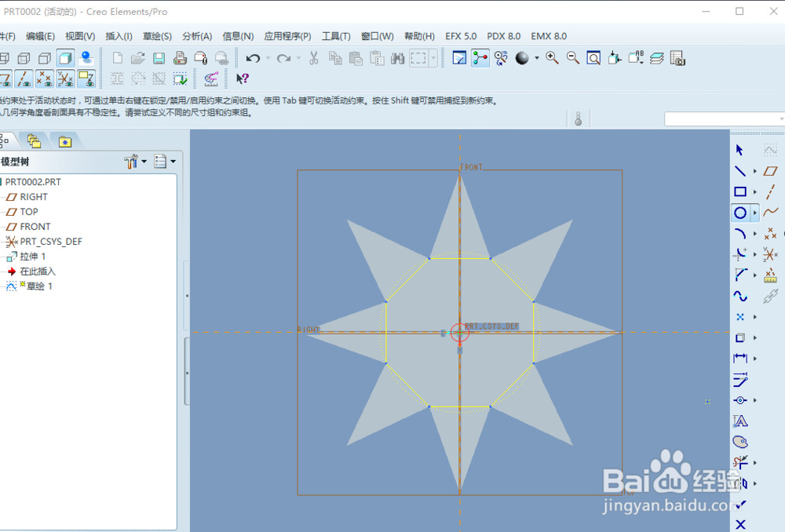785x532 pixels.
Task: Open the Dimension tool flyout arrow
Action: (x=755, y=359)
